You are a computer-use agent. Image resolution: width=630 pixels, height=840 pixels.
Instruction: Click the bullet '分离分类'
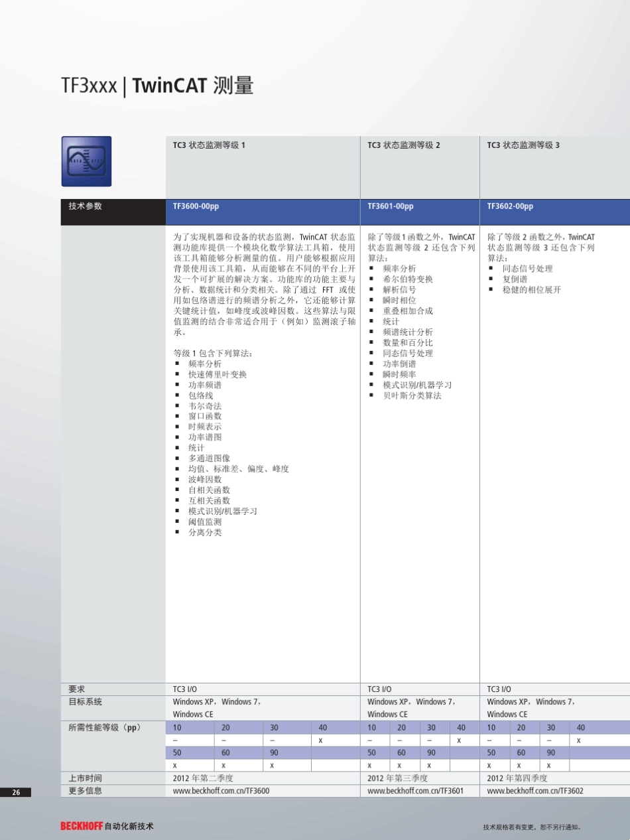point(205,533)
